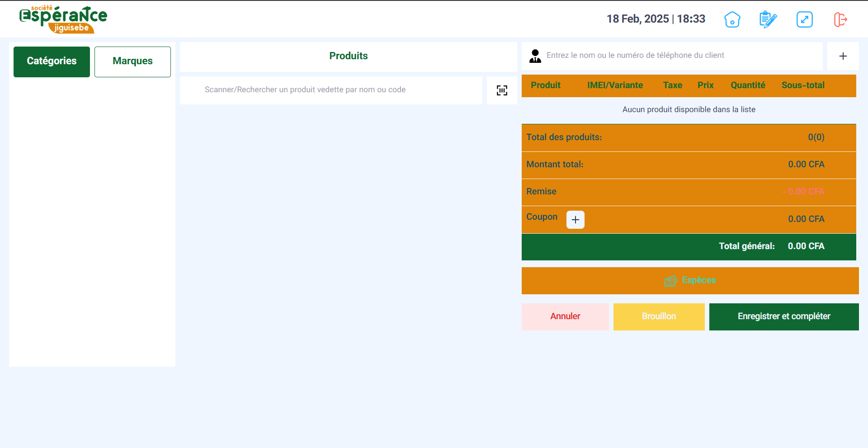Click the Remise discount amount
The width and height of the screenshot is (868, 448).
[803, 192]
